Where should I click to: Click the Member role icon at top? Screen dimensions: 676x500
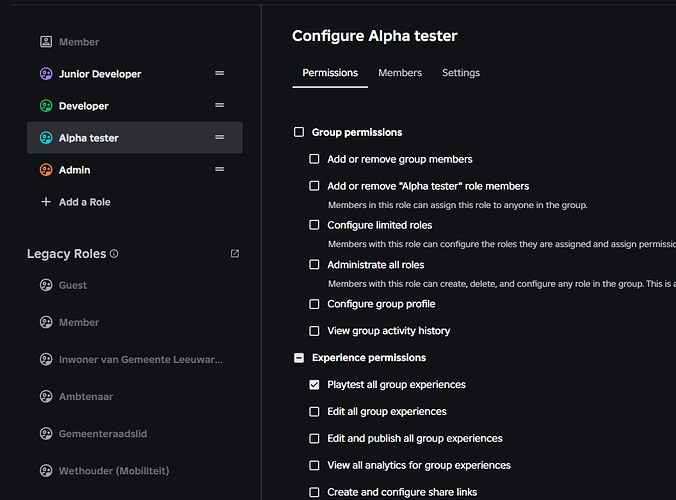click(46, 42)
